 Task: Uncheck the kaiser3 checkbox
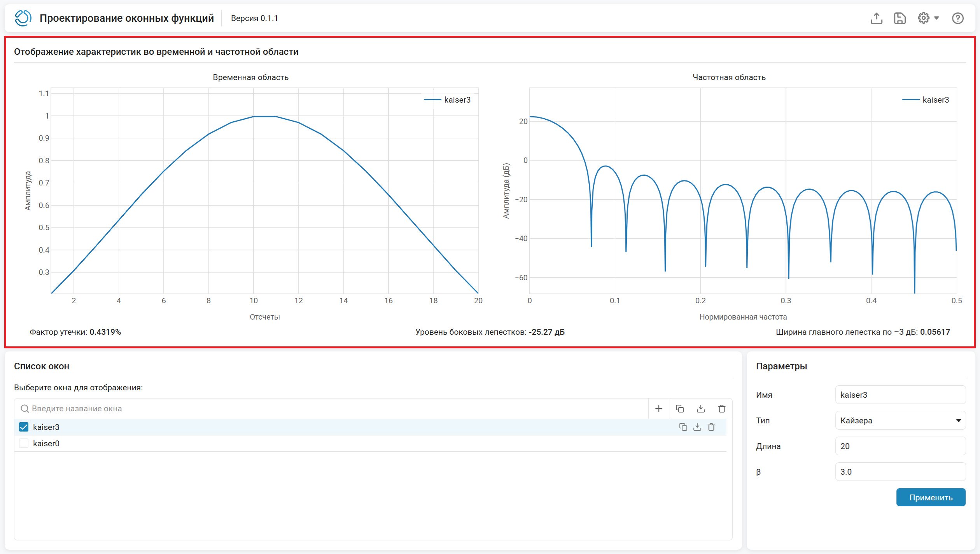tap(24, 427)
